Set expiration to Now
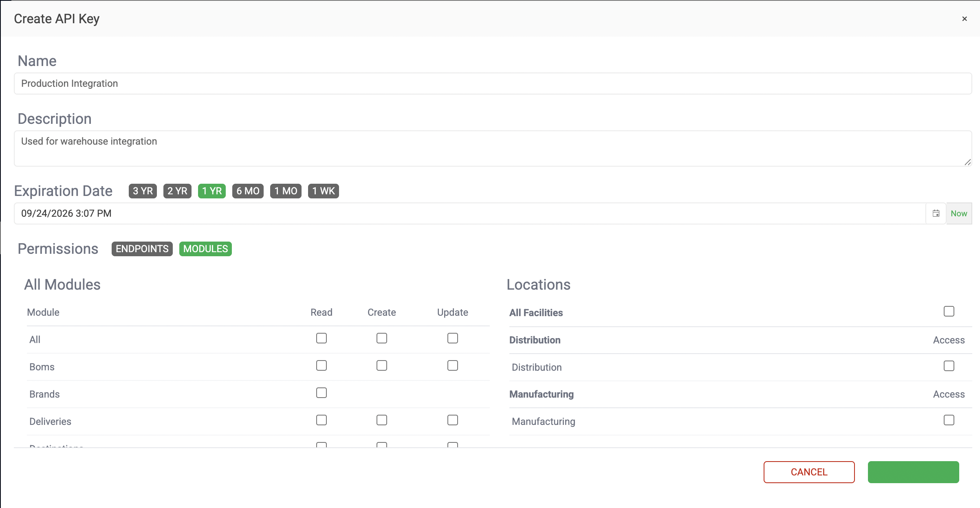The image size is (980, 508). tap(959, 213)
